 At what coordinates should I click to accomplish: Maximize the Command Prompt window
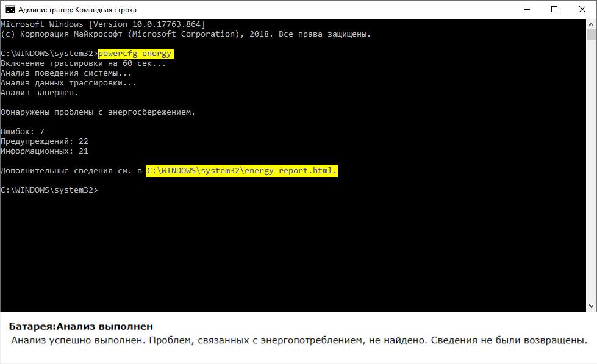554,10
